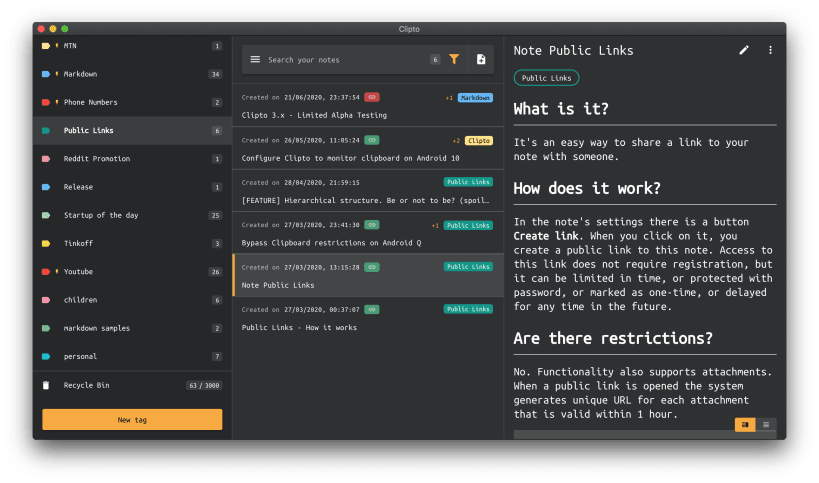Click the Release tag label

click(78, 187)
